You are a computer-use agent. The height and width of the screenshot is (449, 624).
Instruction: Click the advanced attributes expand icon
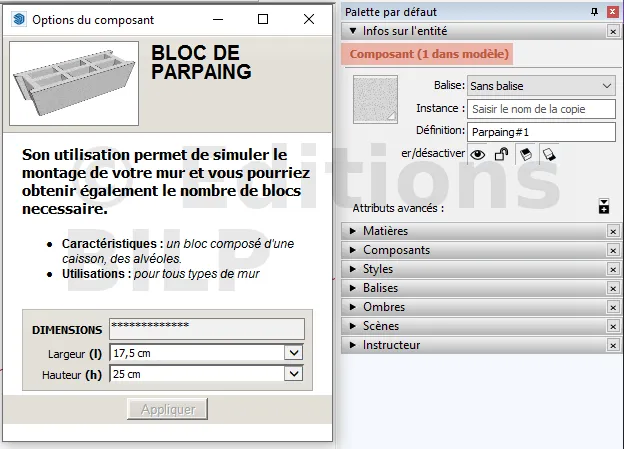(604, 207)
